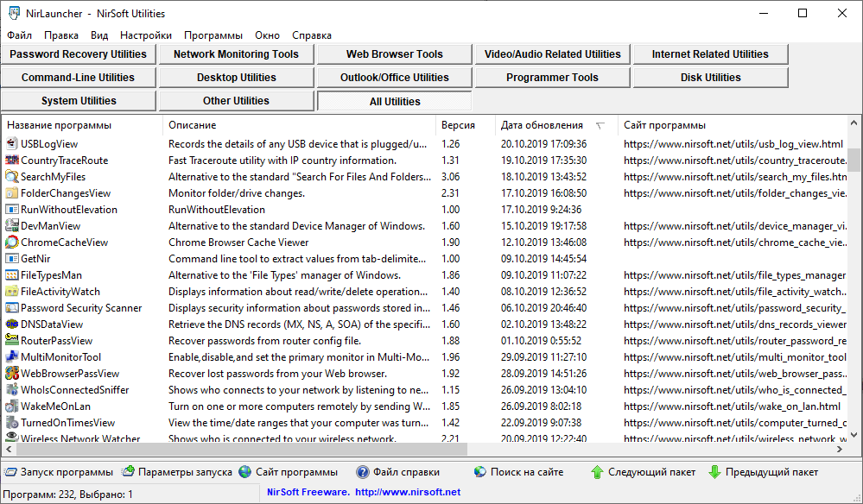Switch to Следующий пакет next package
The height and width of the screenshot is (504, 863).
click(644, 472)
